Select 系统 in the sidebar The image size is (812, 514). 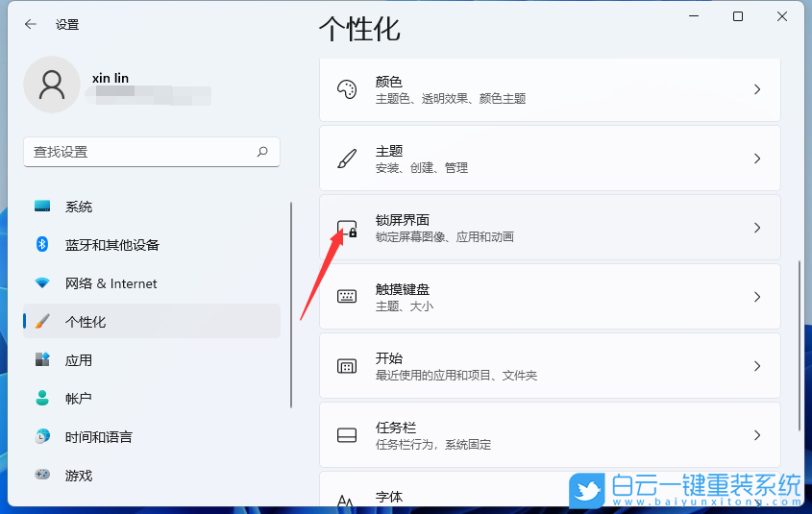(x=152, y=207)
